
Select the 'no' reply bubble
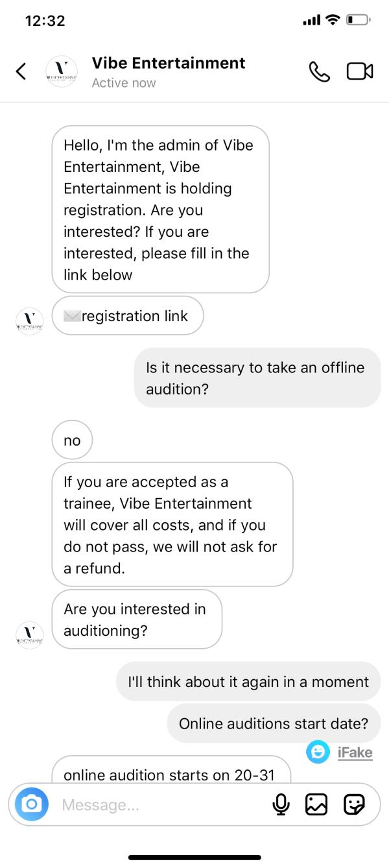point(72,440)
